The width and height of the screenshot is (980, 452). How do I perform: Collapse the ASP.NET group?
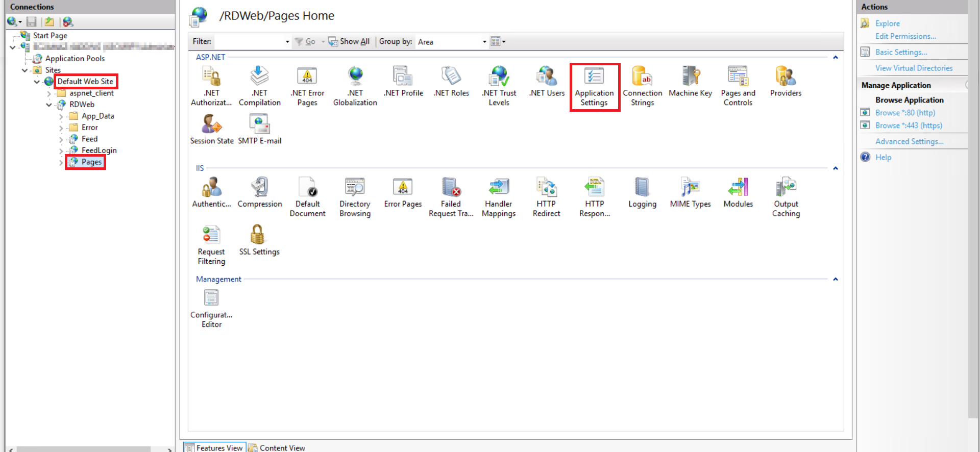tap(836, 57)
